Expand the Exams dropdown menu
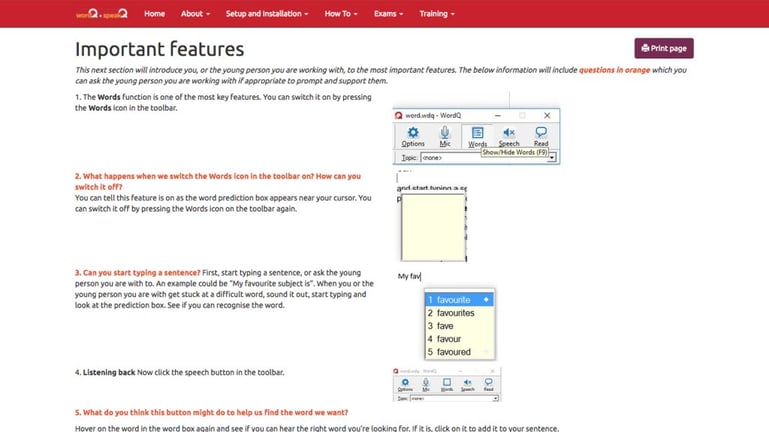Screen dimensions: 769x432 (388, 14)
